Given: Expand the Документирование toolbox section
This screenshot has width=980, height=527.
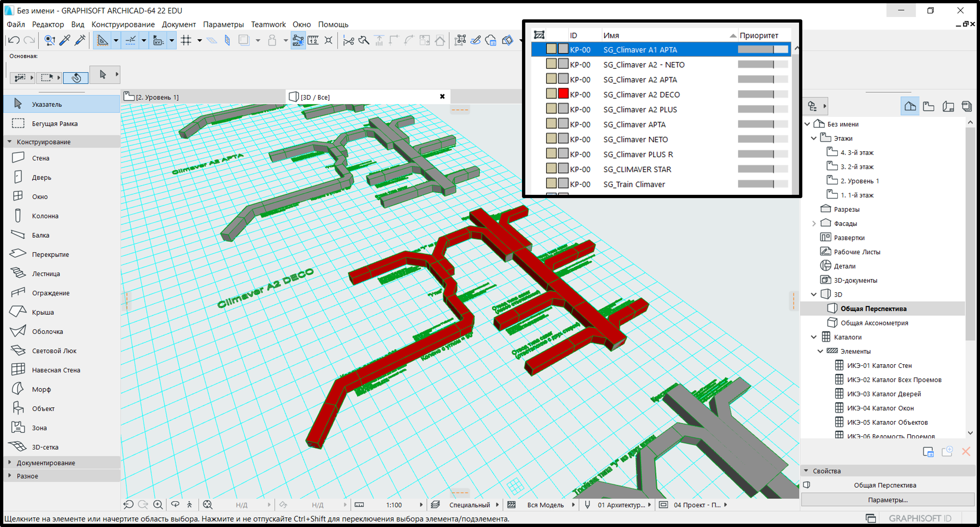Looking at the screenshot, I should pyautogui.click(x=10, y=462).
